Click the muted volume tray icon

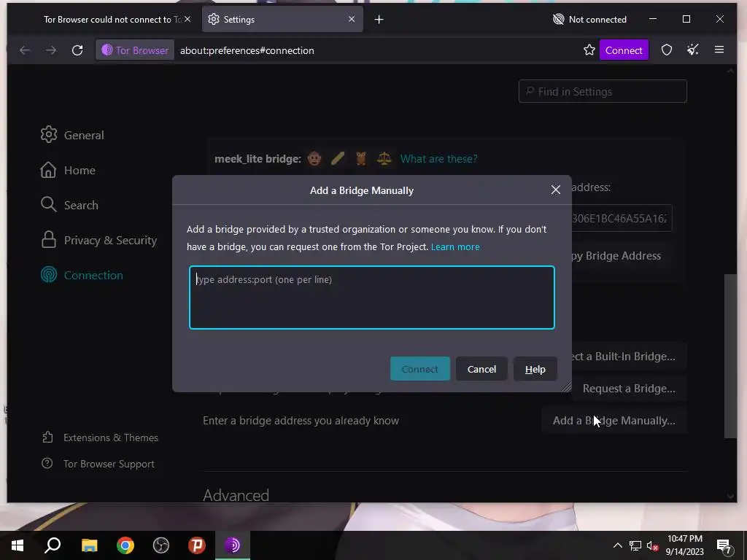pos(653,546)
